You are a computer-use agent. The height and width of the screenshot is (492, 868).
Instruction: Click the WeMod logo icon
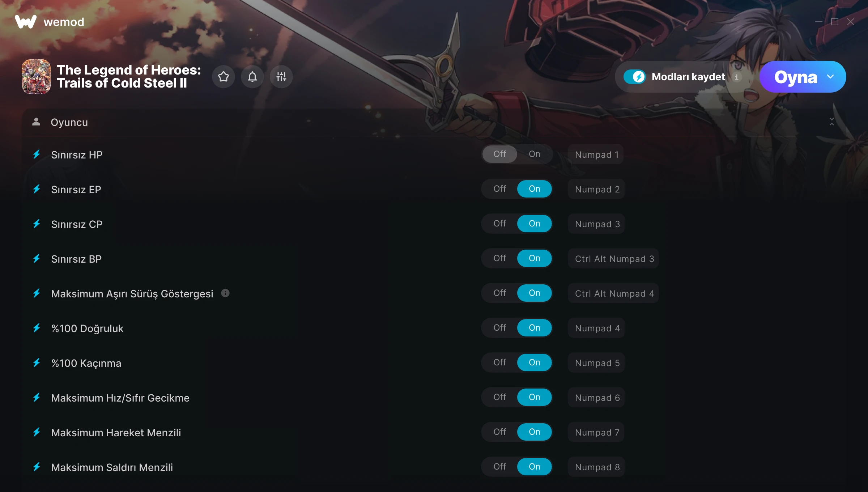(x=26, y=22)
